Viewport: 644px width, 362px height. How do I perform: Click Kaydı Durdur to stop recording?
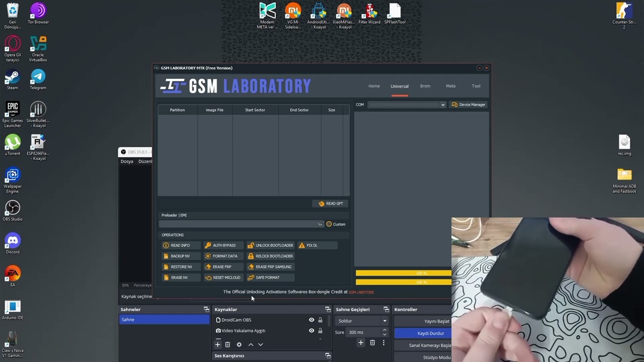coord(423,333)
